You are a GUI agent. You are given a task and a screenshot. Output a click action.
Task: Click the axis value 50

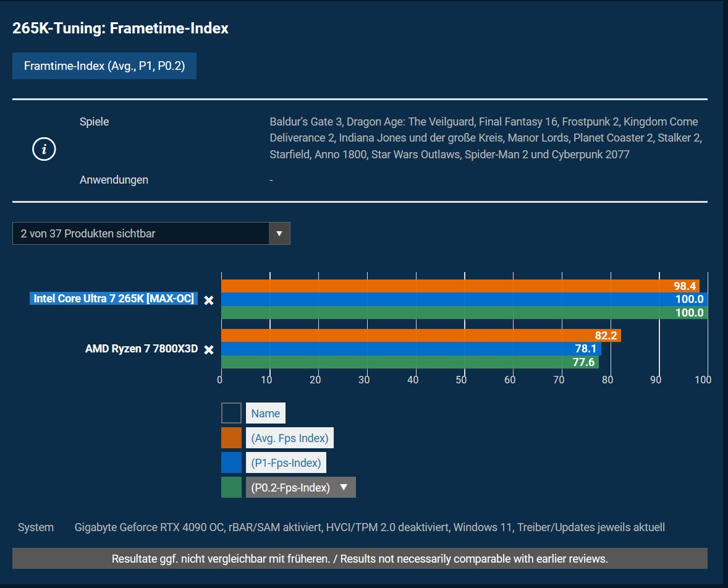pos(461,380)
